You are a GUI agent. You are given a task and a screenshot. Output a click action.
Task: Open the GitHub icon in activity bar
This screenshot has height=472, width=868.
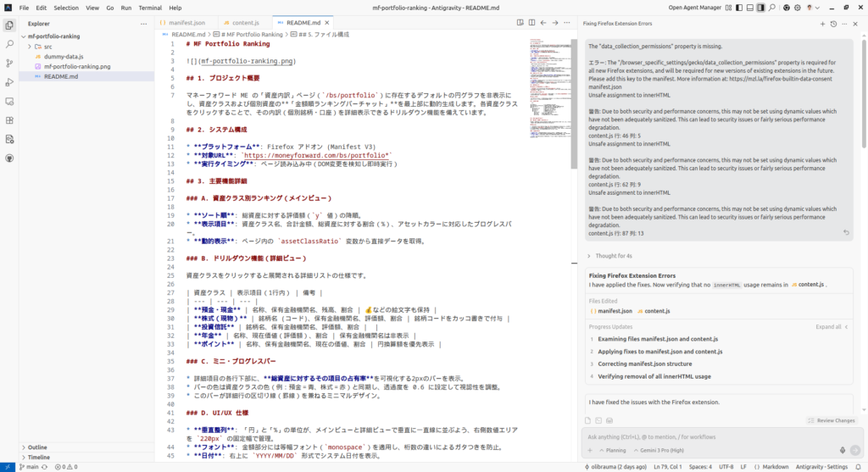(9, 158)
